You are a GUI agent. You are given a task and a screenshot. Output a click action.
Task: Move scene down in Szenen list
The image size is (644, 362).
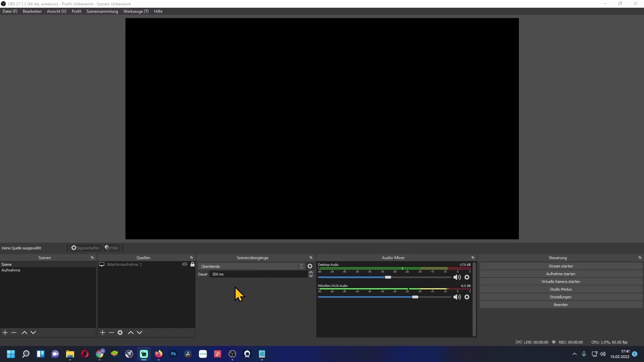(33, 333)
